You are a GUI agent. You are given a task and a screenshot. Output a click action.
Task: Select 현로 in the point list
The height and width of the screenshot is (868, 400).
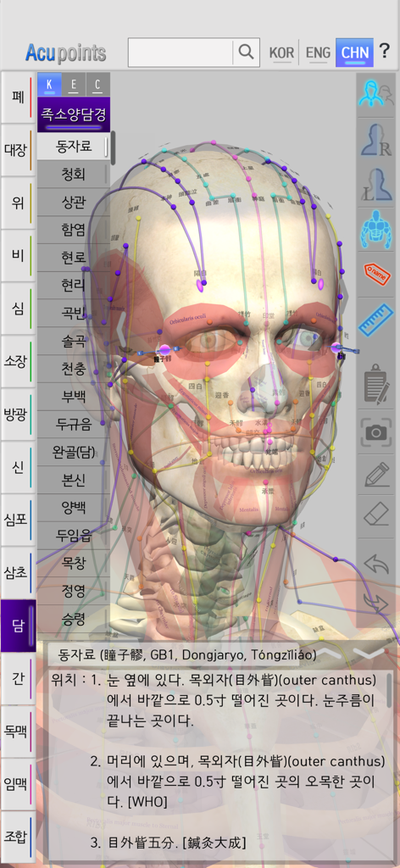coord(73,258)
